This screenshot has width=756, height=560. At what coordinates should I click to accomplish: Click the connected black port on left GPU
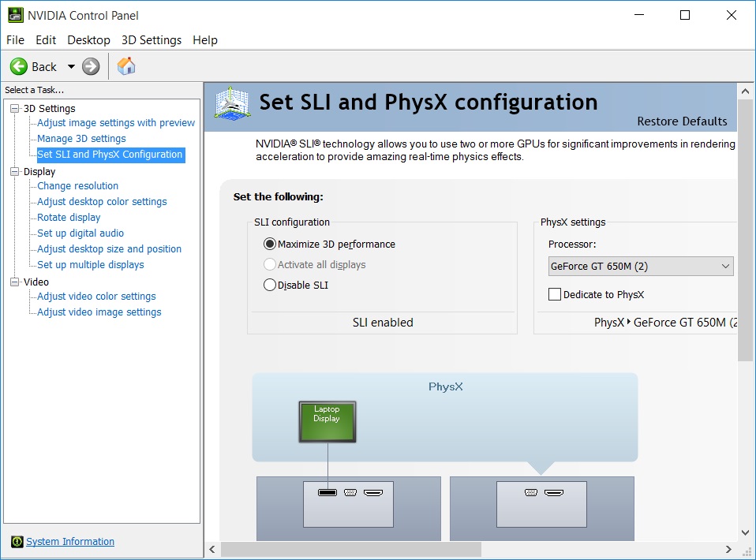click(x=327, y=492)
